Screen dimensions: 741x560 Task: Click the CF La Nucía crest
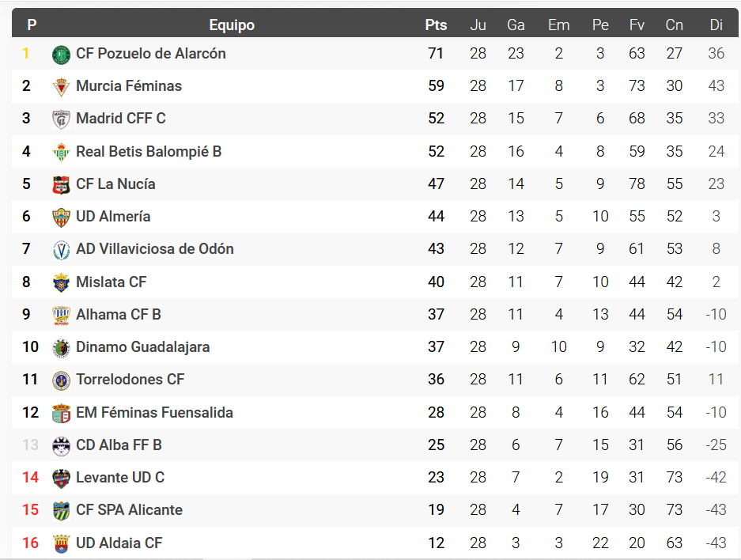tap(61, 185)
